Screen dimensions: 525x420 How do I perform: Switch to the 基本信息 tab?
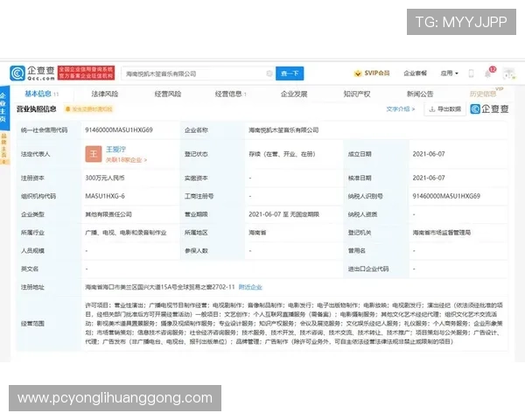(38, 94)
